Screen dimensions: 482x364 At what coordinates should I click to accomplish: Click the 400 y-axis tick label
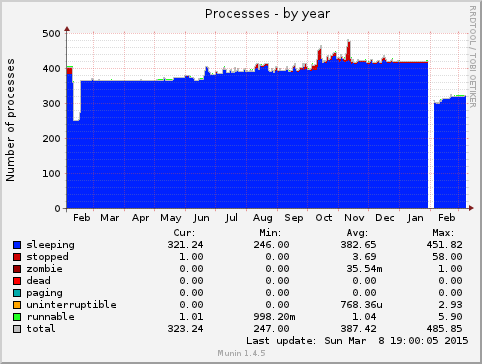(52, 69)
